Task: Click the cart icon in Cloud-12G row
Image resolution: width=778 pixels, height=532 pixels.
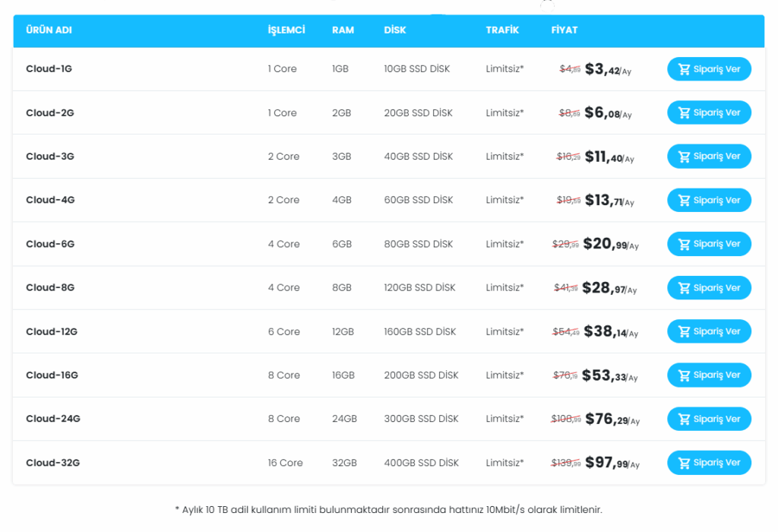Action: pos(684,331)
